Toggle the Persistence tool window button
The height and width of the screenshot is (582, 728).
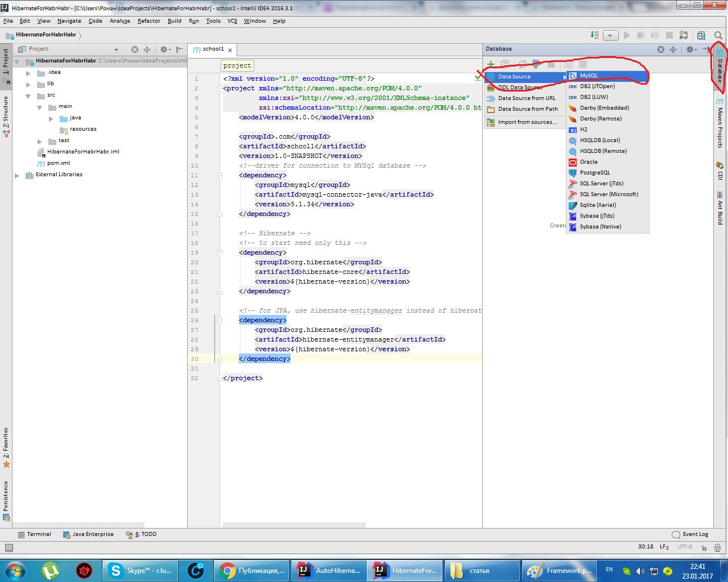pyautogui.click(x=6, y=500)
